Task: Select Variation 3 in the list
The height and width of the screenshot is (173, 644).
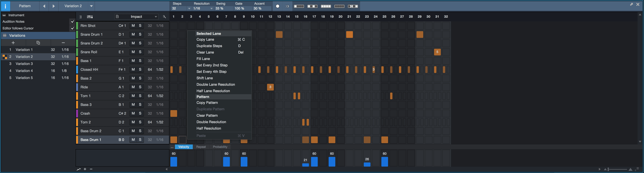Action: click(38, 64)
